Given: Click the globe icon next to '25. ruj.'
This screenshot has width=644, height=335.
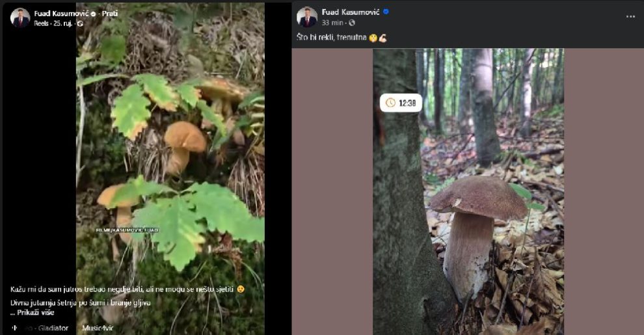Looking at the screenshot, I should (x=79, y=23).
